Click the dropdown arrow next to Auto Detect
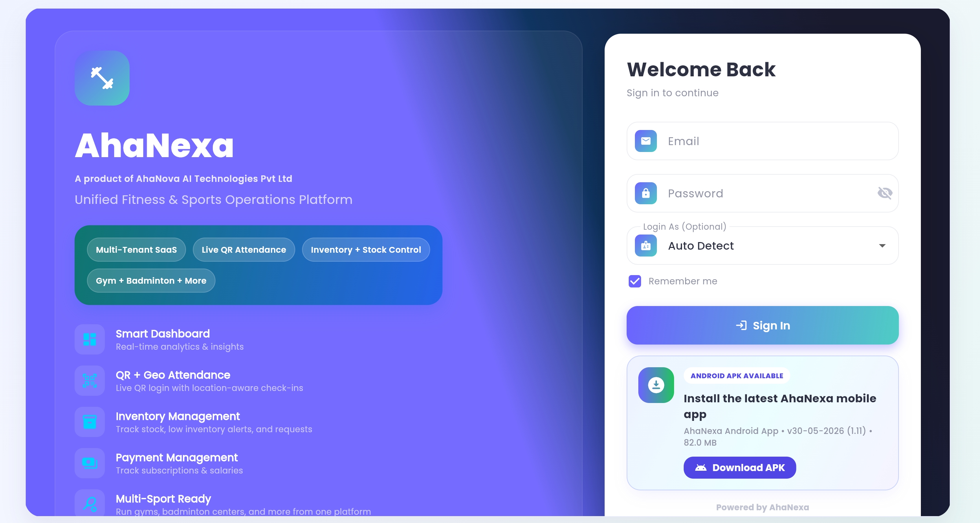This screenshot has width=980, height=523. coord(882,246)
